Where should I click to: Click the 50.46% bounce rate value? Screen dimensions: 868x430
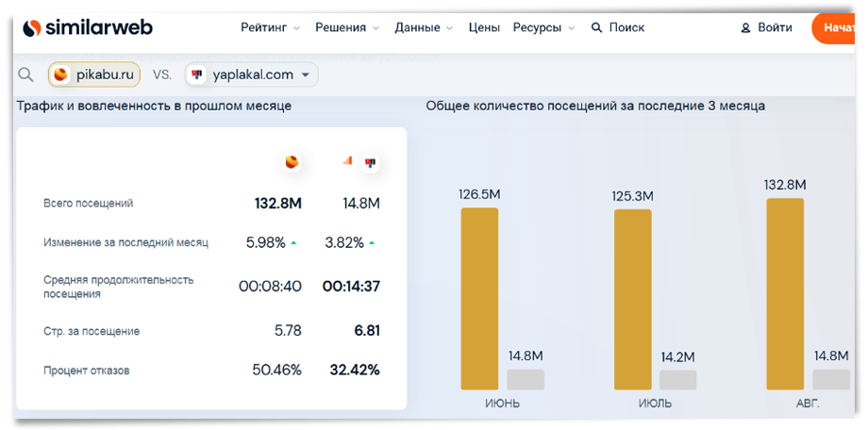[x=276, y=371]
